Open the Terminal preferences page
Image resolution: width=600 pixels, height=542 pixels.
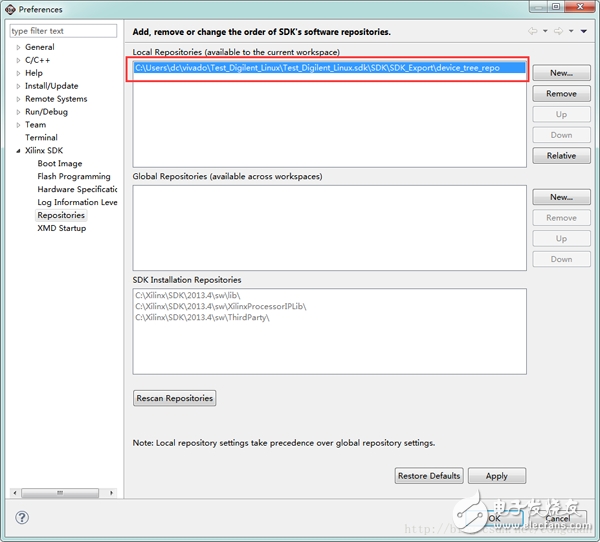click(x=41, y=138)
